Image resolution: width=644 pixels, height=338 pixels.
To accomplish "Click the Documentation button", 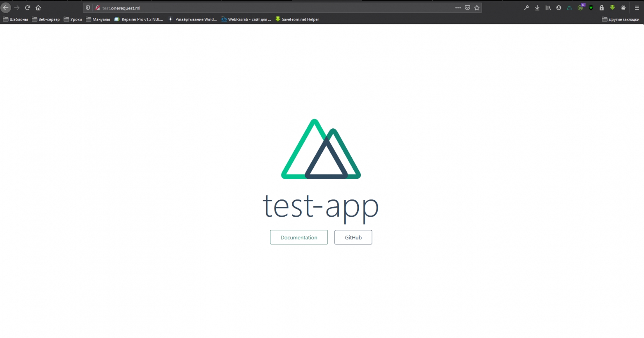I will (299, 237).
